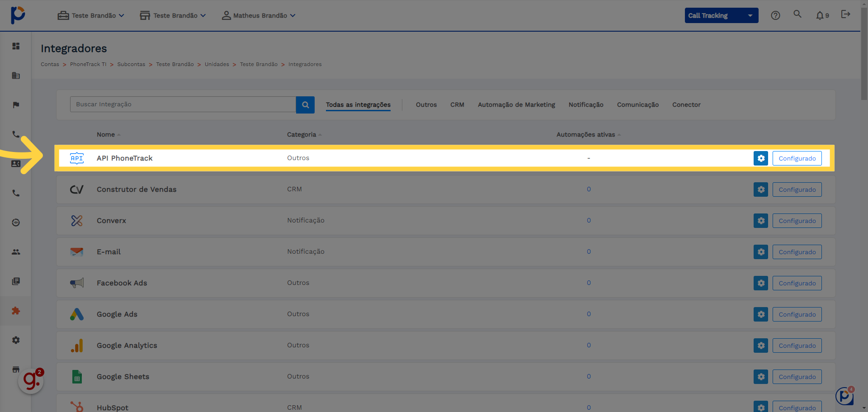868x412 pixels.
Task: Click Configurado button for Facebook Ads
Action: pos(797,283)
